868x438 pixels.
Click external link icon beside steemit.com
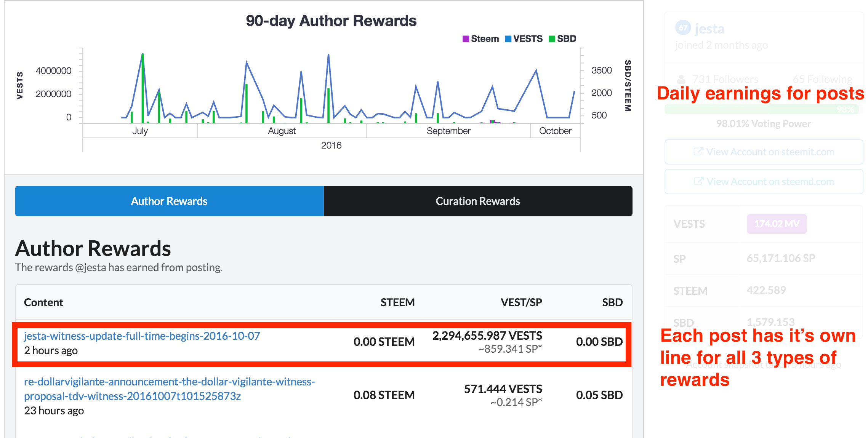click(x=698, y=152)
